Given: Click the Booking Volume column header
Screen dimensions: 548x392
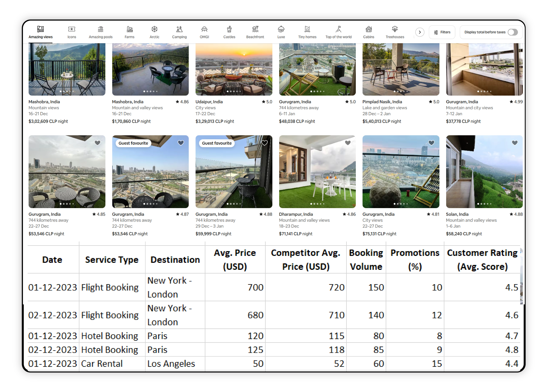Looking at the screenshot, I should click(x=366, y=260).
